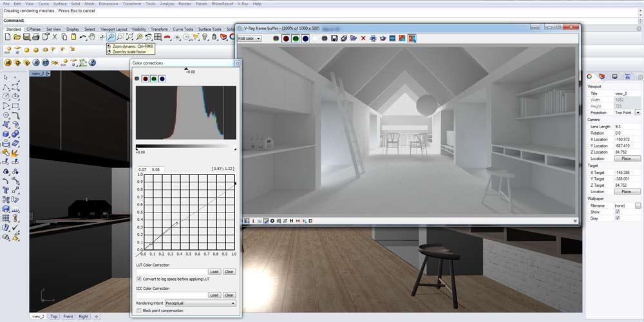Open the Rendering intent Perceptual dropdown
644x322 pixels.
[x=200, y=303]
